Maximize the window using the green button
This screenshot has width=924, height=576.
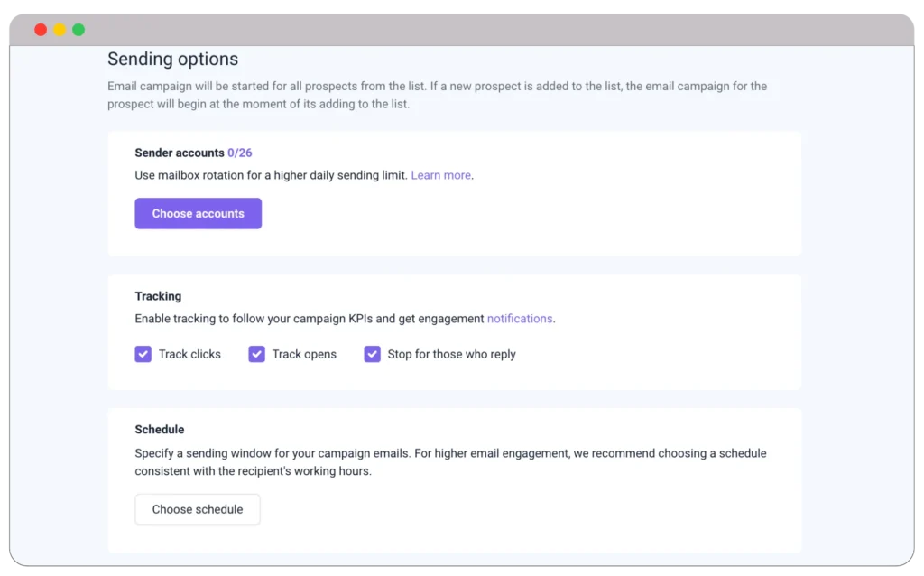click(x=79, y=30)
